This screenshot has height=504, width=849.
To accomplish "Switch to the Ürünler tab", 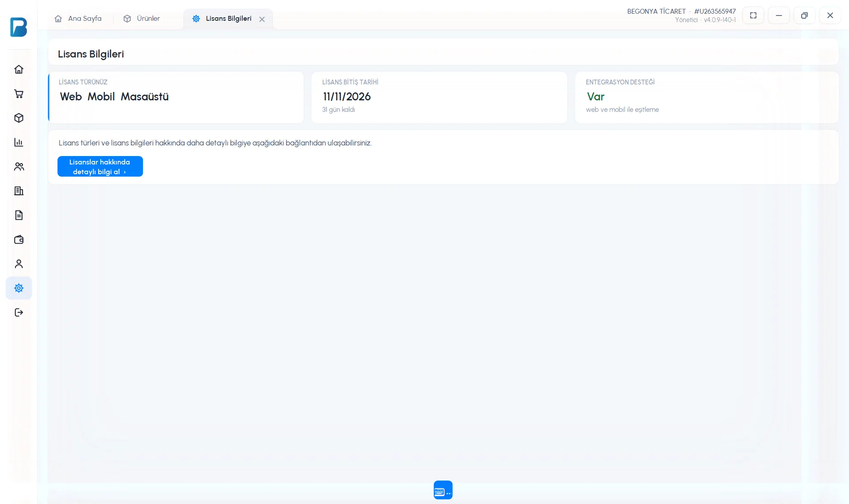I will tap(141, 19).
